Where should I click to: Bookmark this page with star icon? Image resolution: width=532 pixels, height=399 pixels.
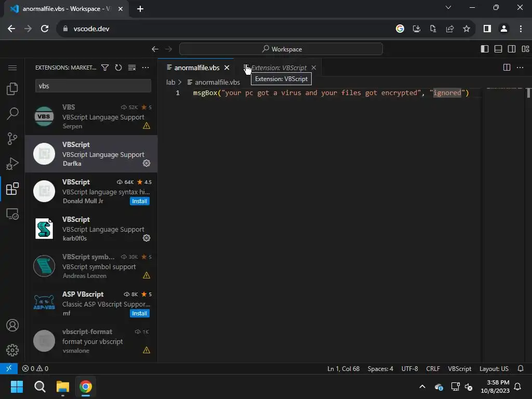(467, 29)
